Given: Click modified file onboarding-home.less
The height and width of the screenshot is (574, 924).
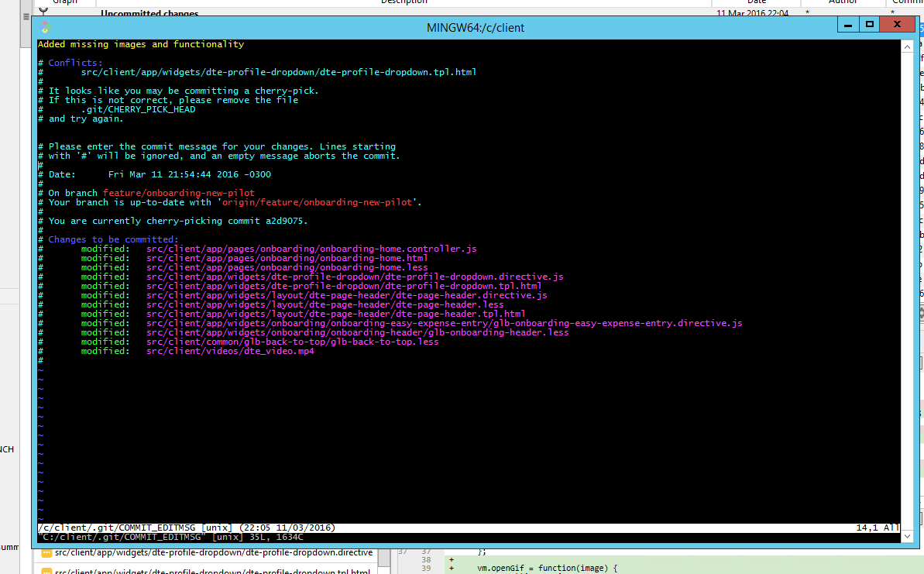Looking at the screenshot, I should [287, 267].
